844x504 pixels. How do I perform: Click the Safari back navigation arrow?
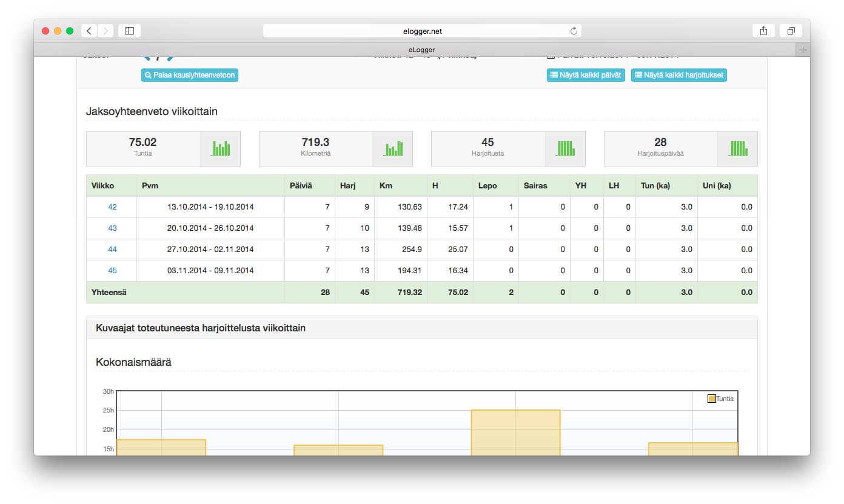click(89, 30)
